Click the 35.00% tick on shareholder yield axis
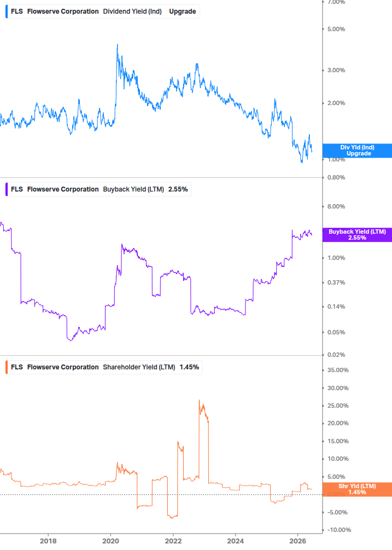The width and height of the screenshot is (392, 550). [x=338, y=370]
